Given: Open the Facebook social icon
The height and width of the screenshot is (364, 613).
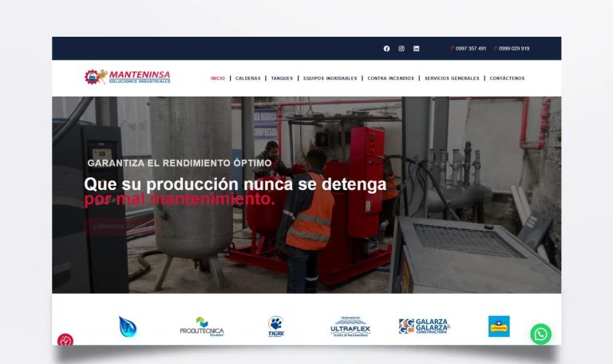Looking at the screenshot, I should coord(386,49).
